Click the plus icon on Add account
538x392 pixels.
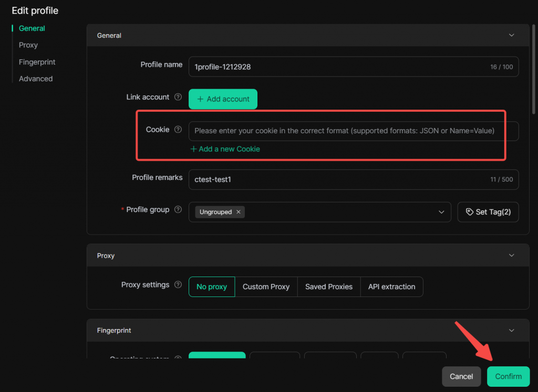point(200,99)
